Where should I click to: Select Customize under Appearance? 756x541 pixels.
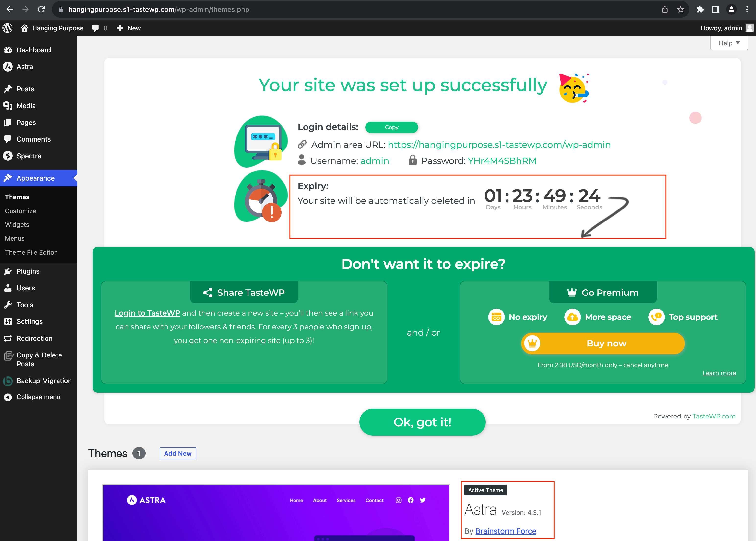[20, 211]
